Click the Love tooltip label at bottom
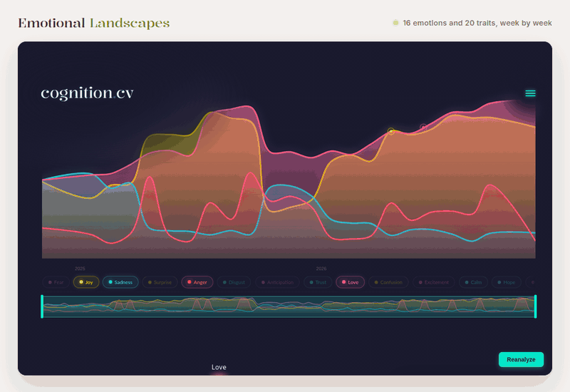This screenshot has height=392, width=570. (x=219, y=367)
